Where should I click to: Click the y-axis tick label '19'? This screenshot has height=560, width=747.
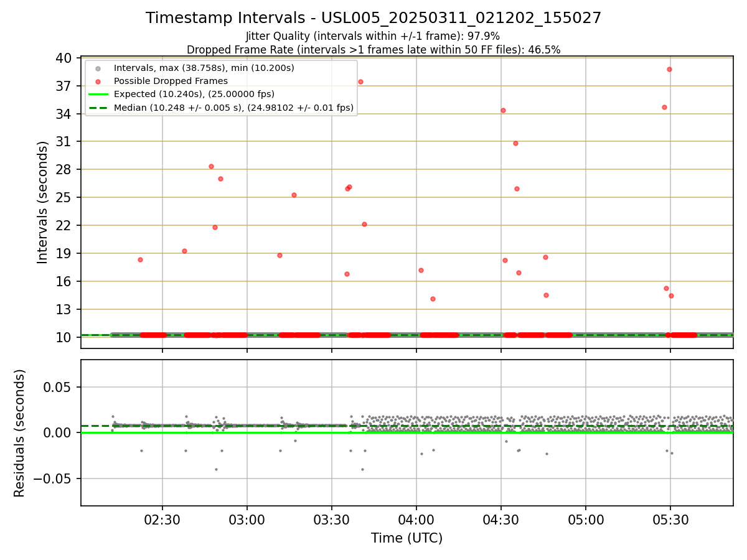click(x=64, y=254)
